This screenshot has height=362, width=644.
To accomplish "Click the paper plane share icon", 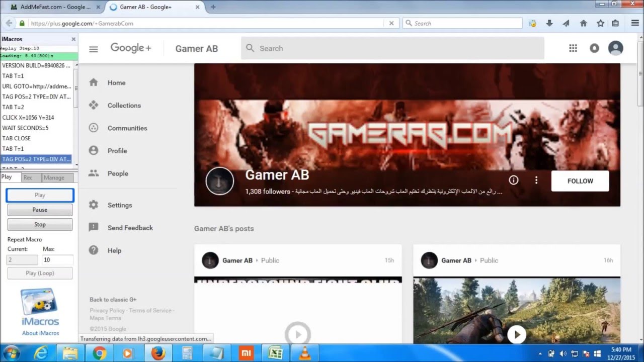I will click(x=566, y=23).
